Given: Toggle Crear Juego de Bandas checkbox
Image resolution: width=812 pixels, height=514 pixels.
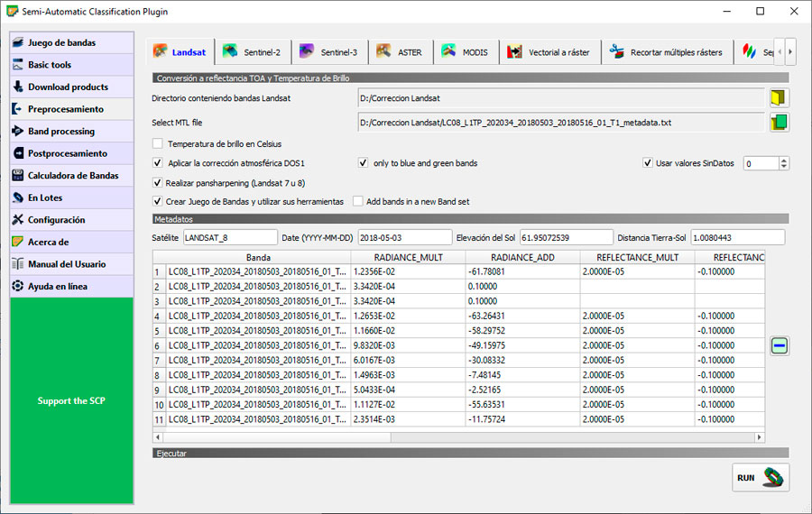Looking at the screenshot, I should pyautogui.click(x=157, y=201).
